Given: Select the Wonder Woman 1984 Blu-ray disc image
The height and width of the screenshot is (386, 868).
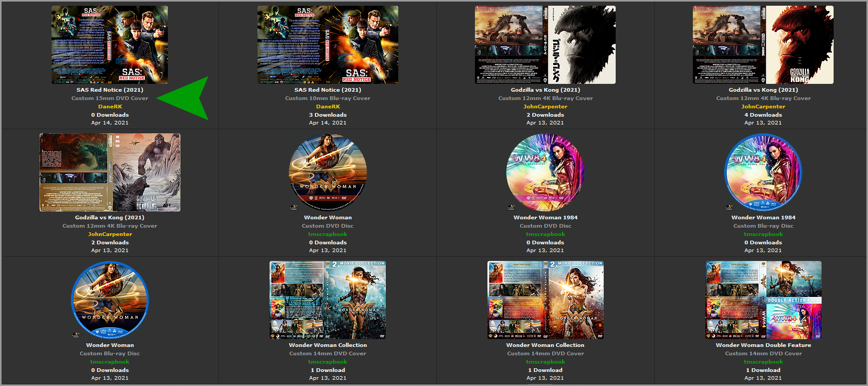Looking at the screenshot, I should click(x=763, y=172).
